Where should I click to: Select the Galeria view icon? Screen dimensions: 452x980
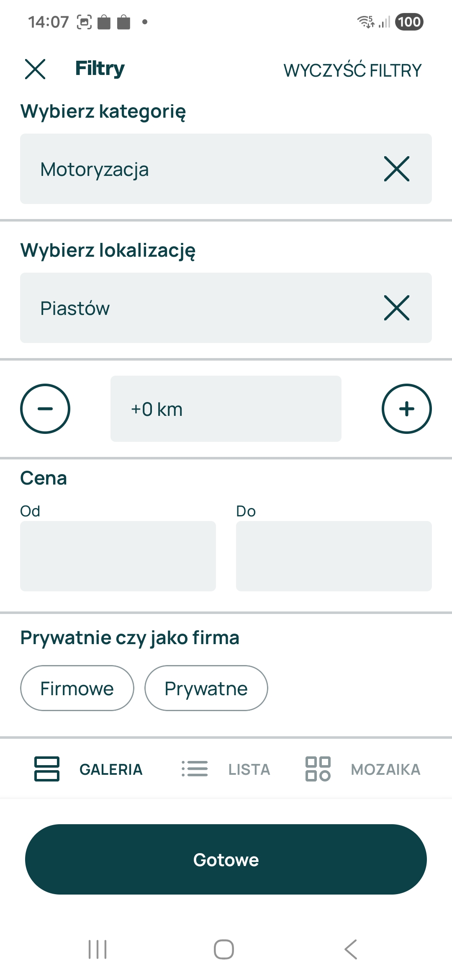point(47,769)
